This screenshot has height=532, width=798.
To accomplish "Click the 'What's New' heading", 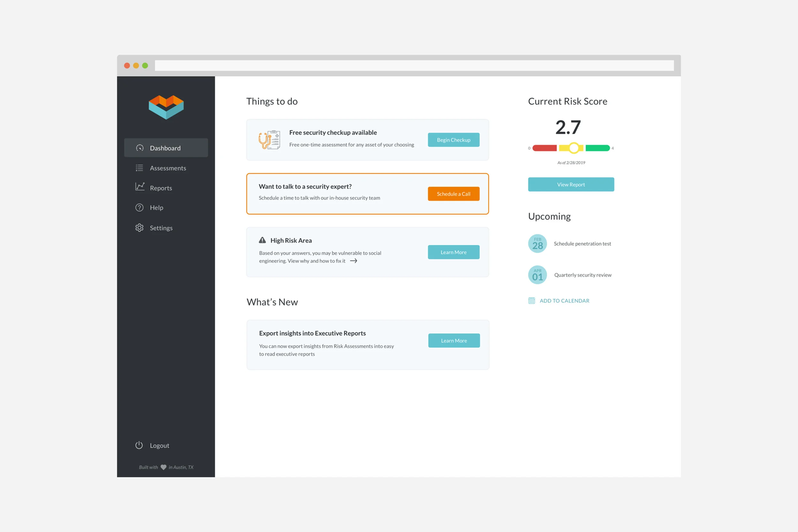I will click(x=272, y=302).
